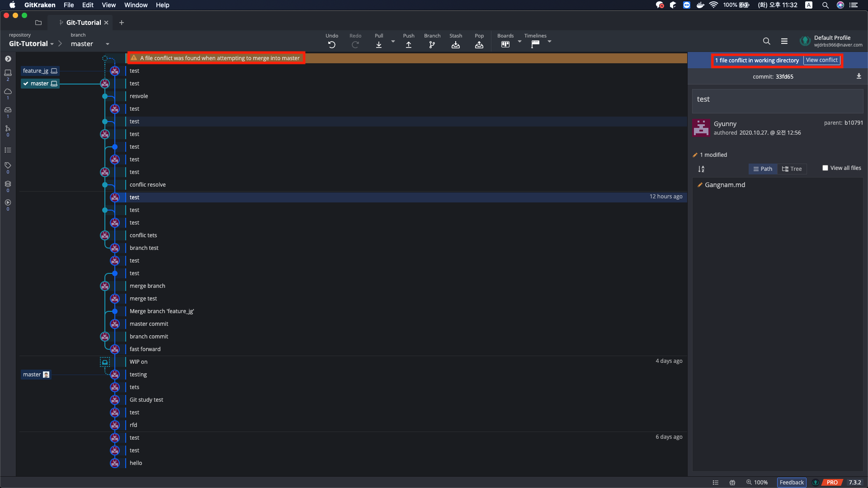Open the View menu
868x488 pixels.
point(108,5)
